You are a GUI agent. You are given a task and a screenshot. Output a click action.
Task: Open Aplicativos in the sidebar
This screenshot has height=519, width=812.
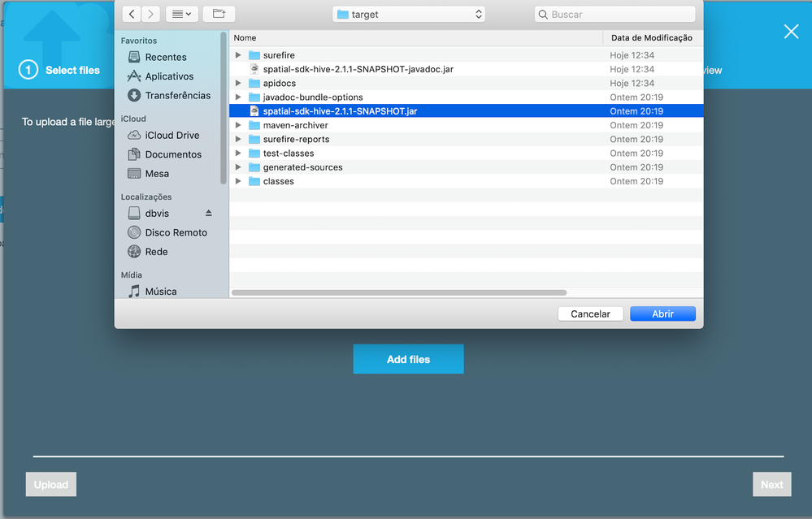(x=169, y=76)
